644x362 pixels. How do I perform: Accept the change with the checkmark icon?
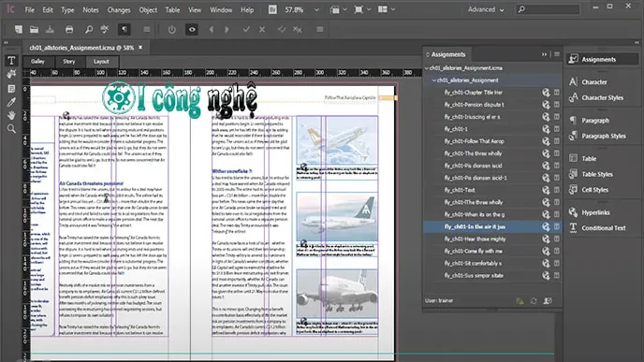pos(246,30)
